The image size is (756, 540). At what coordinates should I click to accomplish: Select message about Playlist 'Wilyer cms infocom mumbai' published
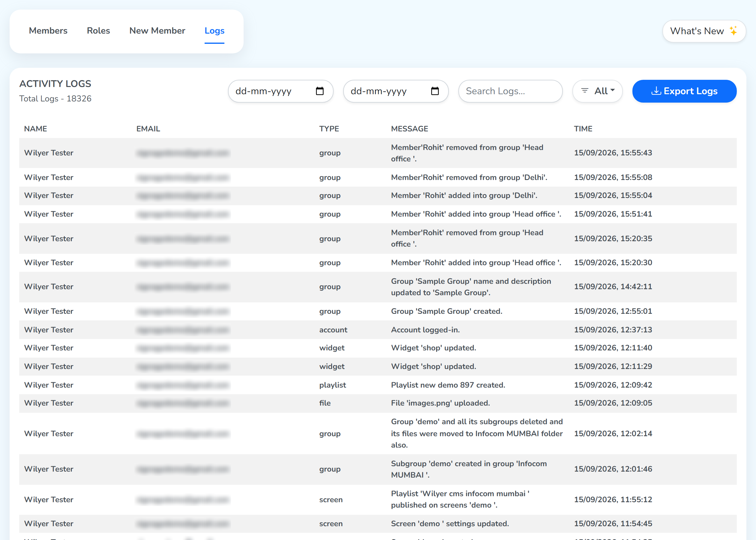pyautogui.click(x=460, y=499)
